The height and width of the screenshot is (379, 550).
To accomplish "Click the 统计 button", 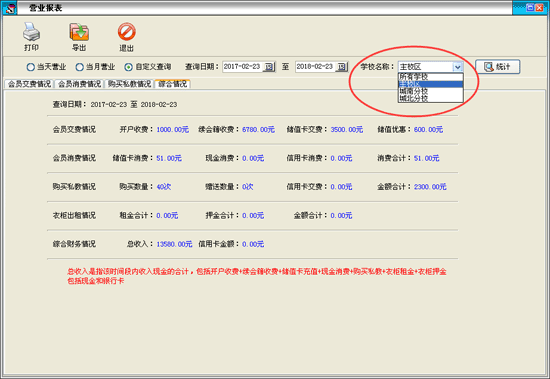I will coord(497,67).
